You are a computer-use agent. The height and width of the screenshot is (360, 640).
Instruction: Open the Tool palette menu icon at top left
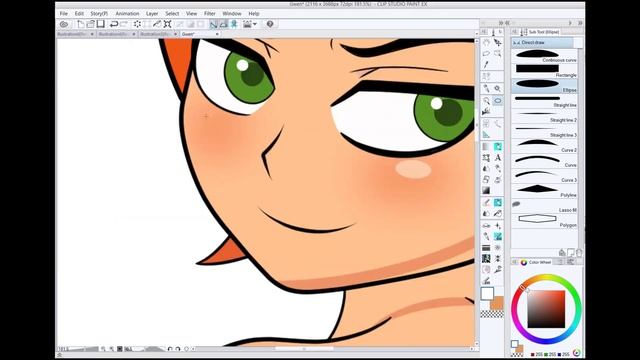click(x=484, y=32)
